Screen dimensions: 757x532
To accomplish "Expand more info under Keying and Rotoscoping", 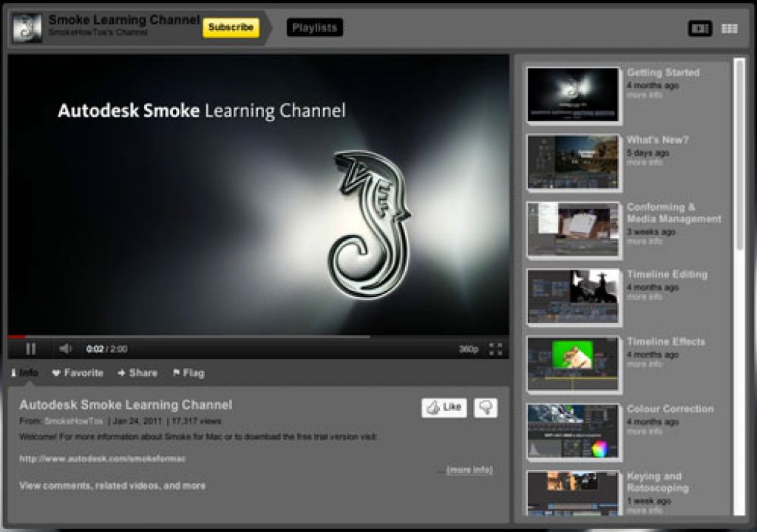I will (644, 511).
